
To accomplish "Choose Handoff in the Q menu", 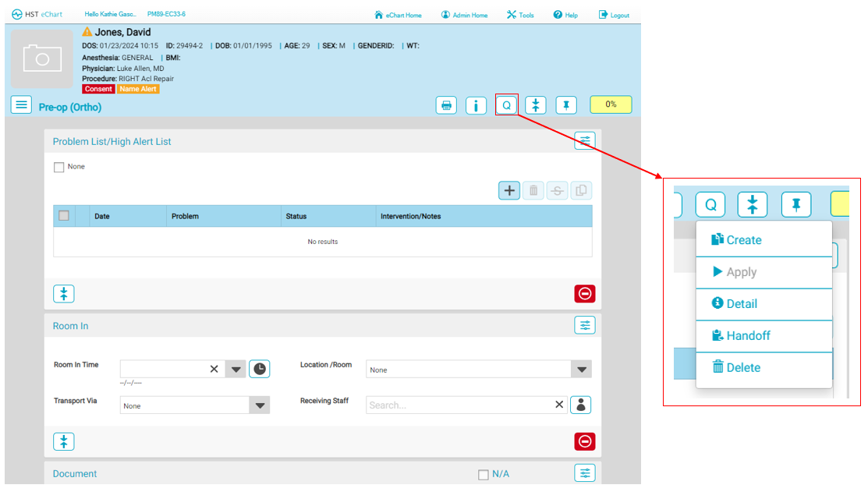I will [741, 336].
